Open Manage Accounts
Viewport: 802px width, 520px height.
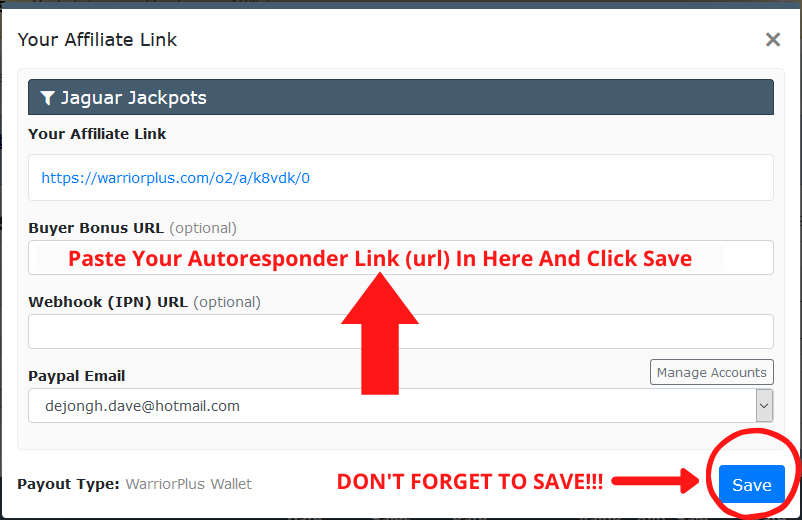[711, 372]
